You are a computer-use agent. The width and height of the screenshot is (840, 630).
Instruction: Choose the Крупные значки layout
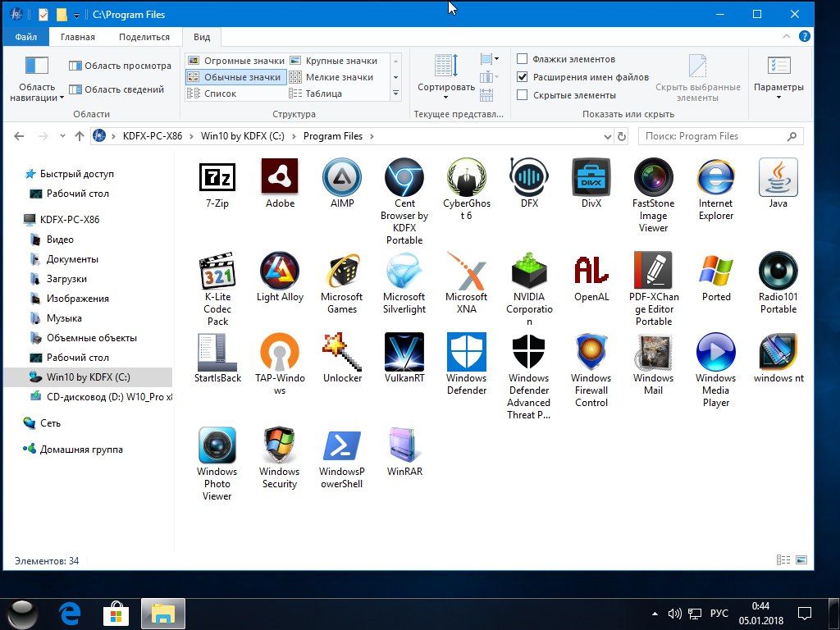coord(341,61)
